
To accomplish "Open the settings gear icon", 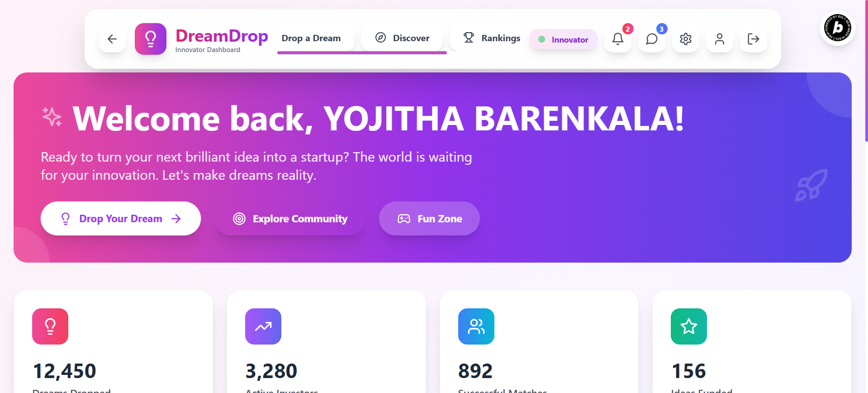I will coord(686,39).
